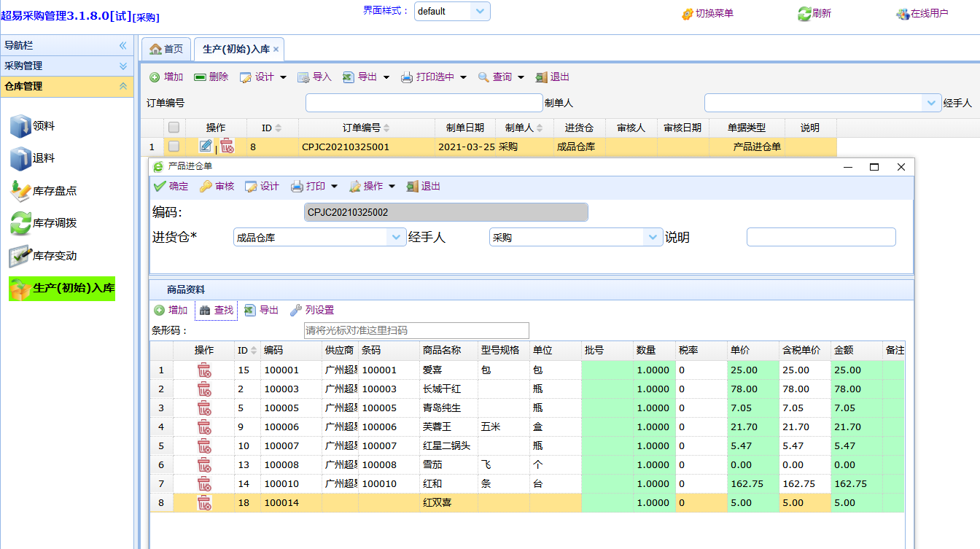
Task: Tick the checkbox for order CPJC20210325001
Action: coord(174,147)
